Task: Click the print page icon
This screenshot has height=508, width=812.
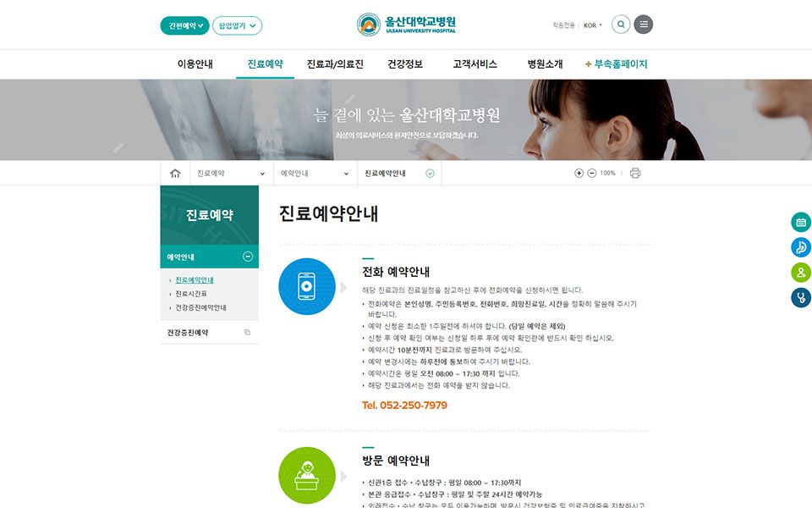Action: (x=635, y=173)
